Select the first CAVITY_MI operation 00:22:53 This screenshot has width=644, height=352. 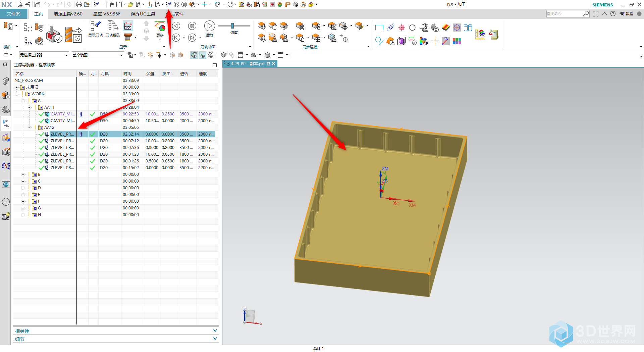click(x=114, y=114)
